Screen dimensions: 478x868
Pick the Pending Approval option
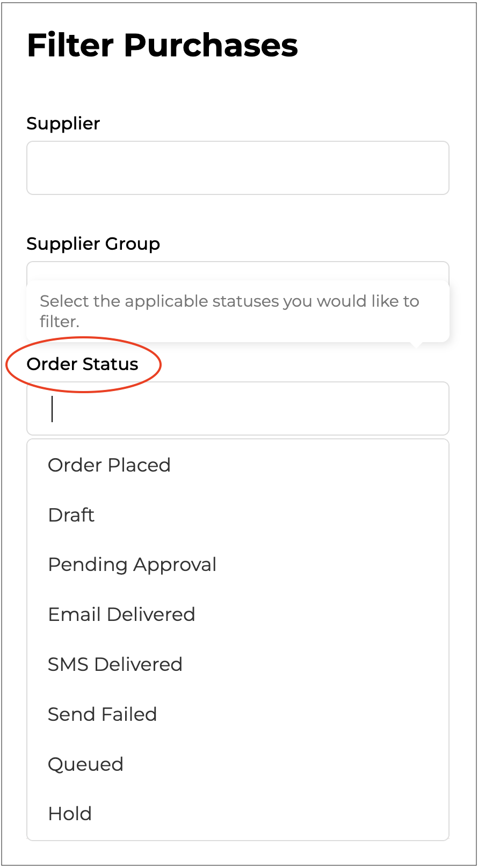pos(132,565)
